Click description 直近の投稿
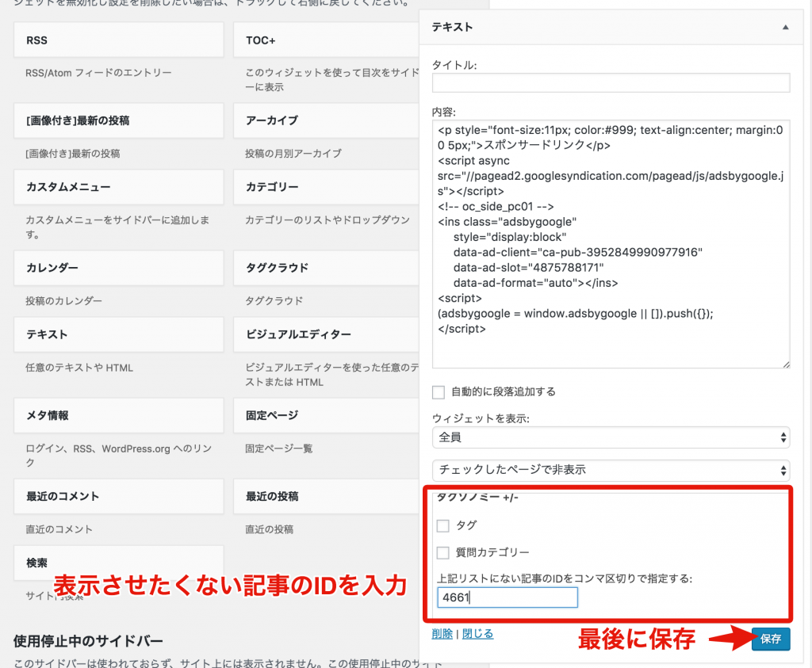 click(x=270, y=529)
